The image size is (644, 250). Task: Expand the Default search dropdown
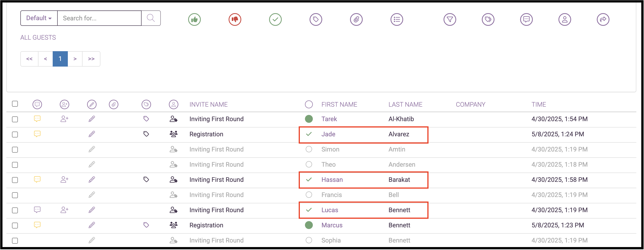click(x=39, y=18)
